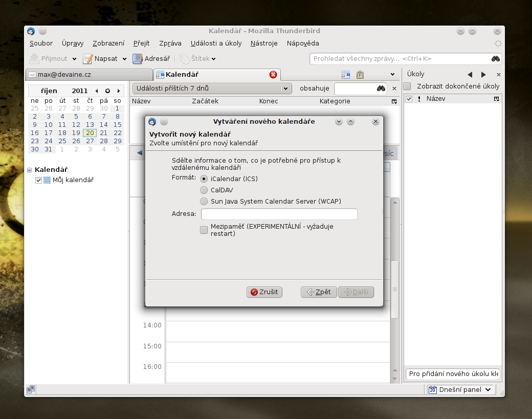The image size is (532, 419).
Task: Go to next month in mini calendar
Action: [x=118, y=91]
